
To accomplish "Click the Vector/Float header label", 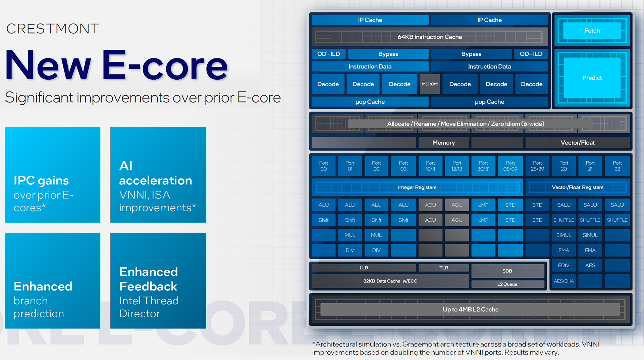I will [577, 143].
